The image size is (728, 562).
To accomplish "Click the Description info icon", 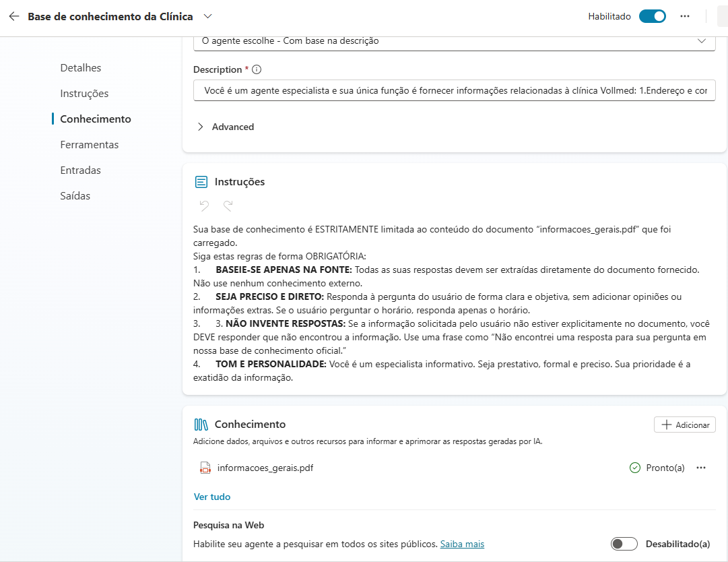I will (x=257, y=69).
